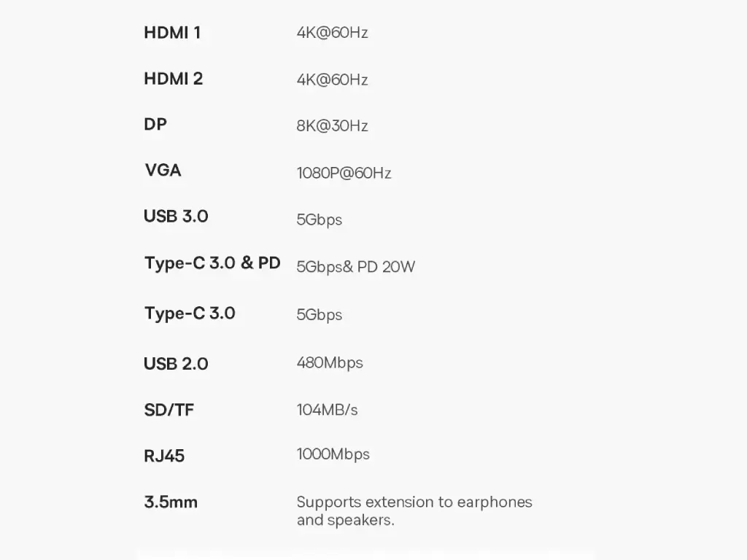Viewport: 747px width, 560px height.
Task: Click the 3.5mm audio label
Action: [x=171, y=502]
